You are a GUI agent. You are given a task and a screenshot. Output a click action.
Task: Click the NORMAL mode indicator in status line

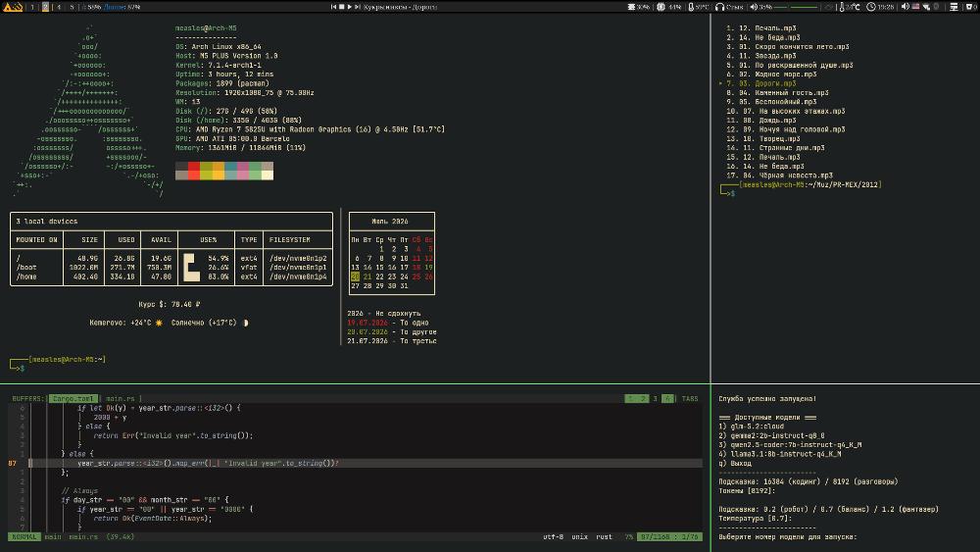pos(24,536)
